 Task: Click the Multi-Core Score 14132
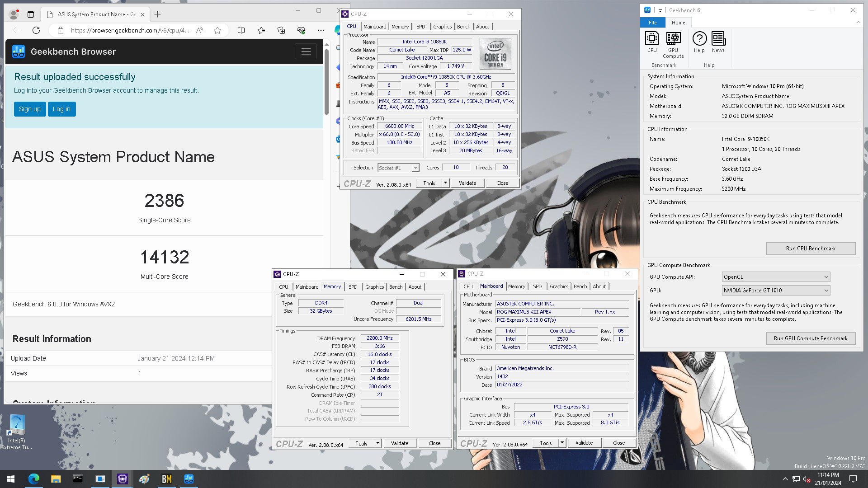pos(165,257)
